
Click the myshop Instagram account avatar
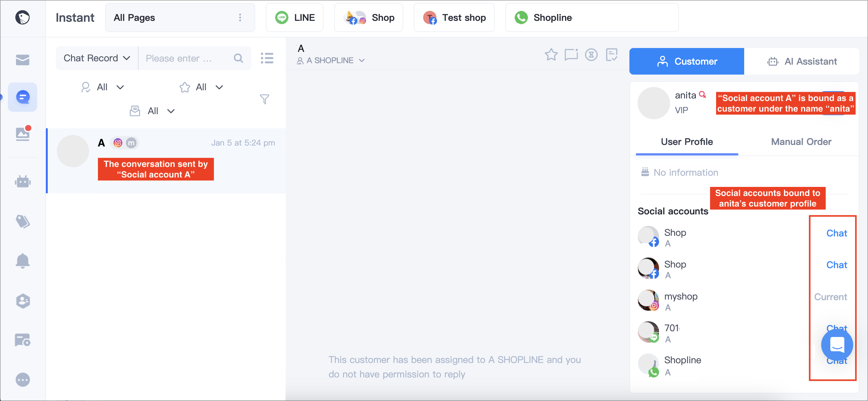click(x=648, y=300)
